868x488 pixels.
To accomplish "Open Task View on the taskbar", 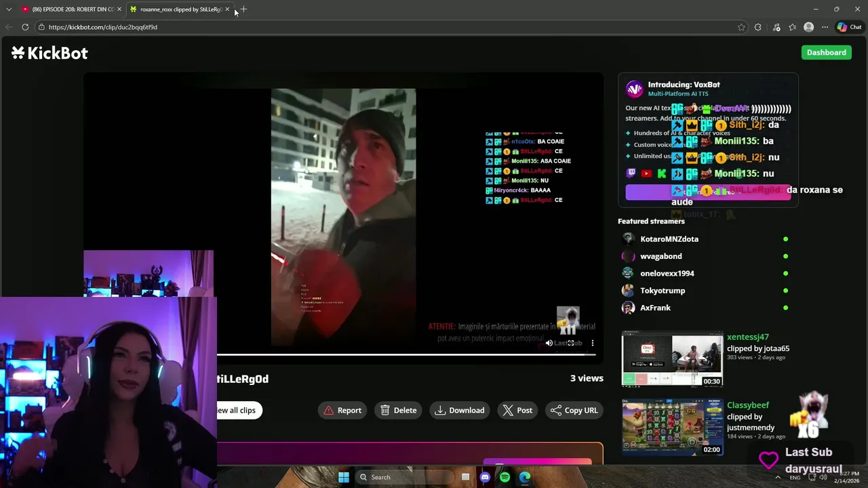I will (x=465, y=477).
